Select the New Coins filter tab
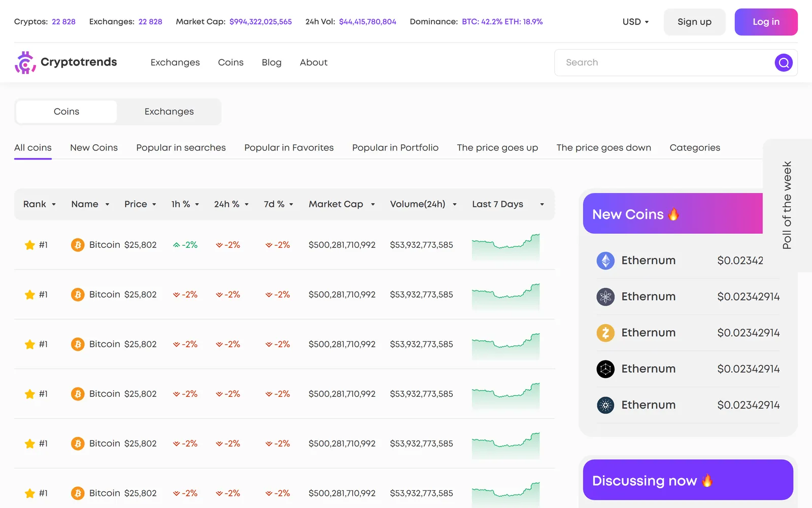Screen dimensions: 812x508 point(94,148)
